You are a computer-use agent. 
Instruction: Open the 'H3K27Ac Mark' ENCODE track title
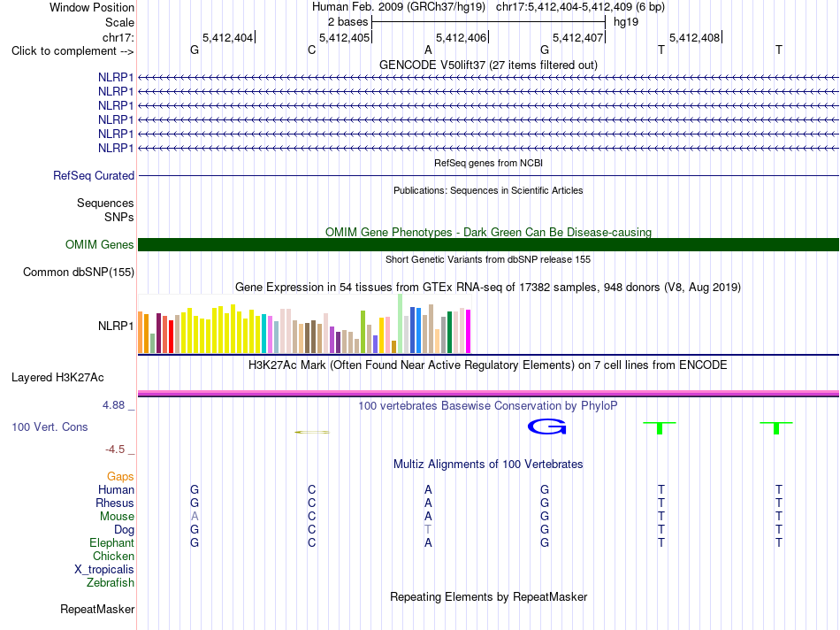click(x=488, y=365)
